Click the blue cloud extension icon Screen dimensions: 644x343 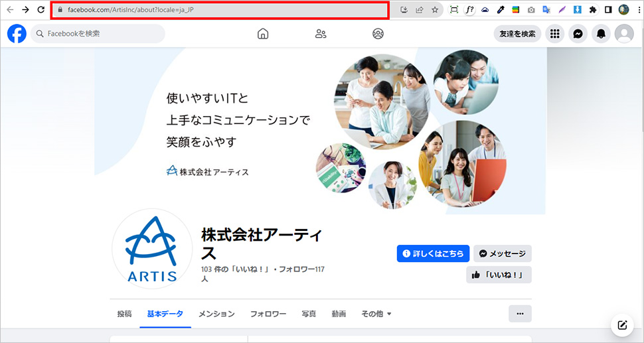click(x=485, y=10)
